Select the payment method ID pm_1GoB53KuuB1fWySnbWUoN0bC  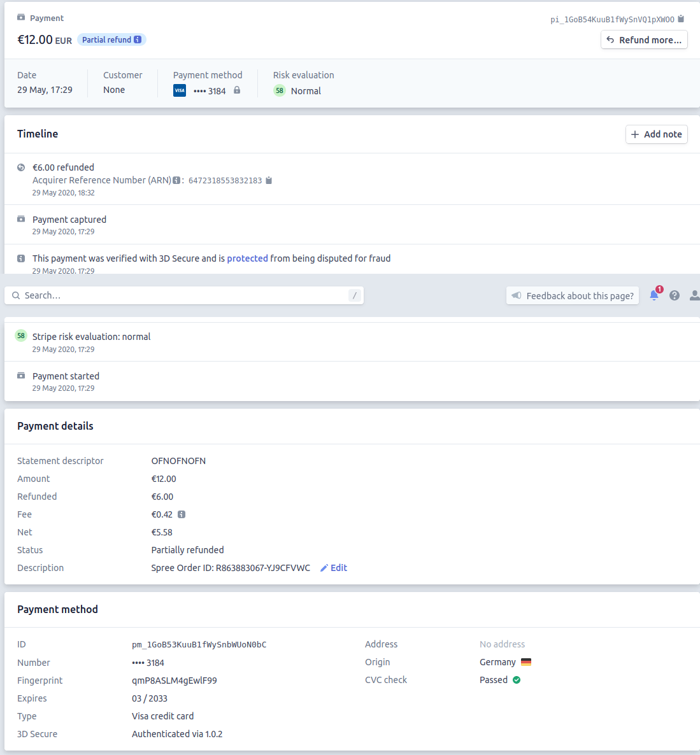199,645
